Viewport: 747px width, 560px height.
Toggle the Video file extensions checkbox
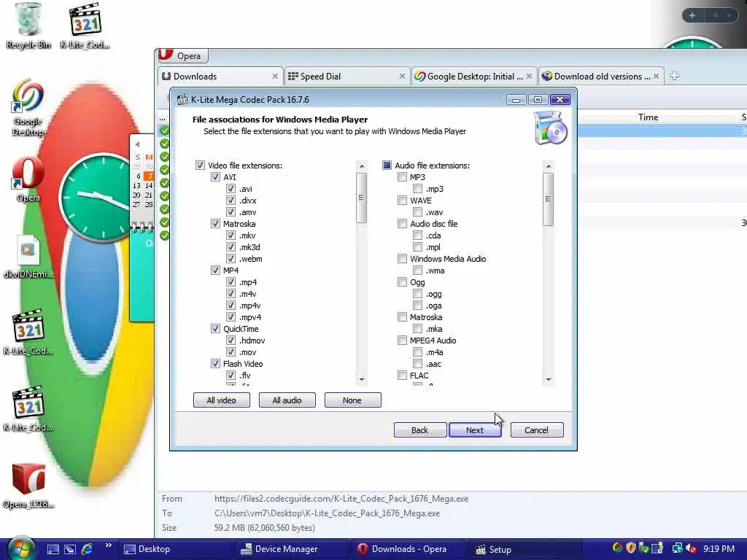click(x=200, y=166)
